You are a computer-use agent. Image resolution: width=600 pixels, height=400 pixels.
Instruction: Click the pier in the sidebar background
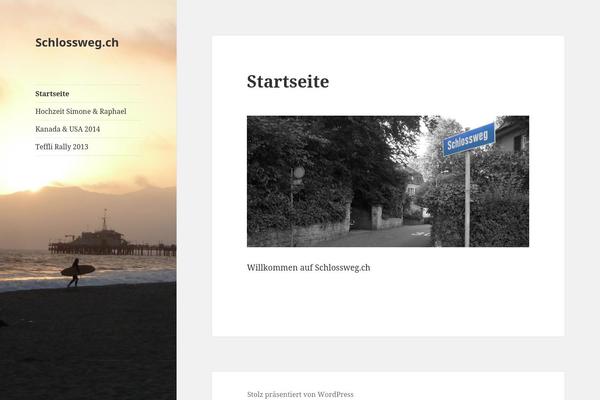[x=112, y=241]
